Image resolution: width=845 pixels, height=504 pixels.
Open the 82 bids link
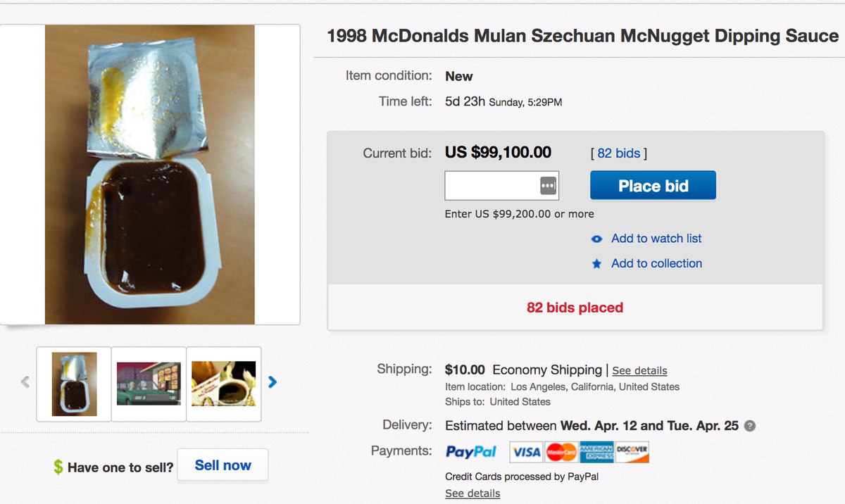[619, 153]
